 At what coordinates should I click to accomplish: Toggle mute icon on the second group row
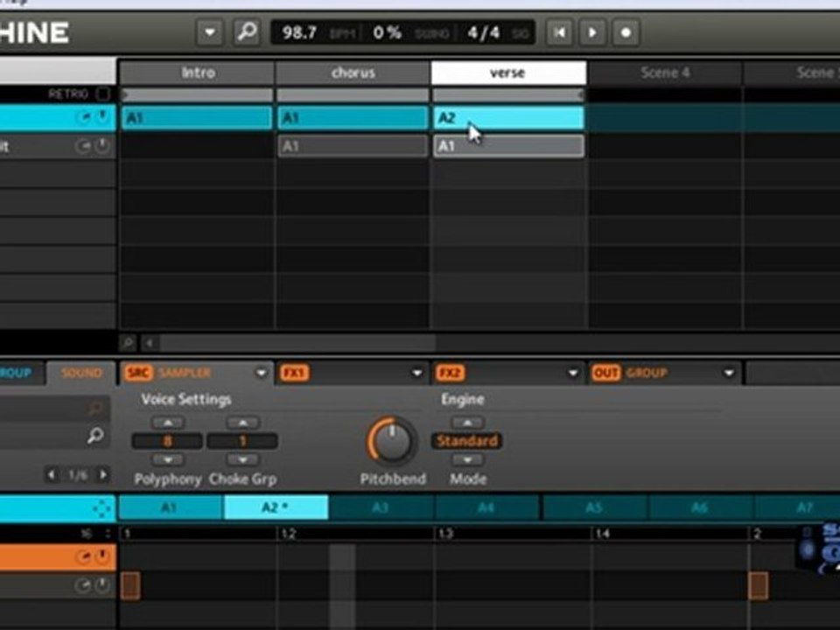point(83,146)
